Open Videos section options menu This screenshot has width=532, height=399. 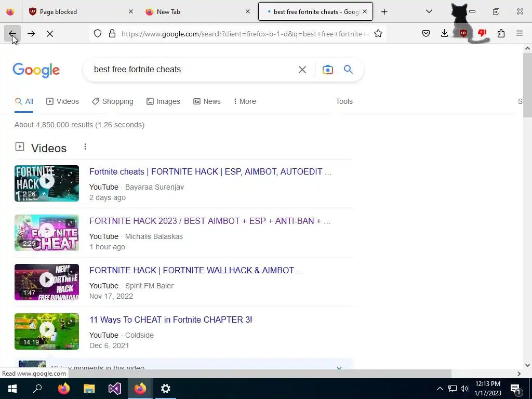tap(85, 147)
